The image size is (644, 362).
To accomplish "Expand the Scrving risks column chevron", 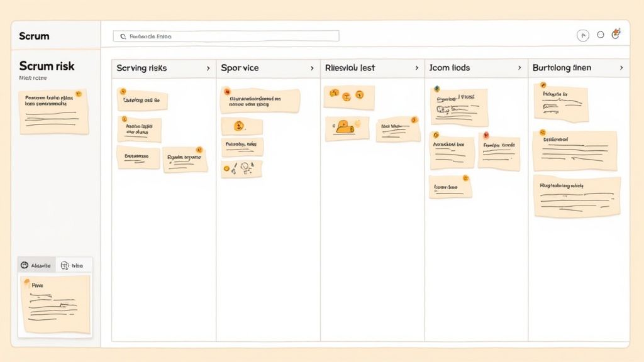I will (x=208, y=67).
